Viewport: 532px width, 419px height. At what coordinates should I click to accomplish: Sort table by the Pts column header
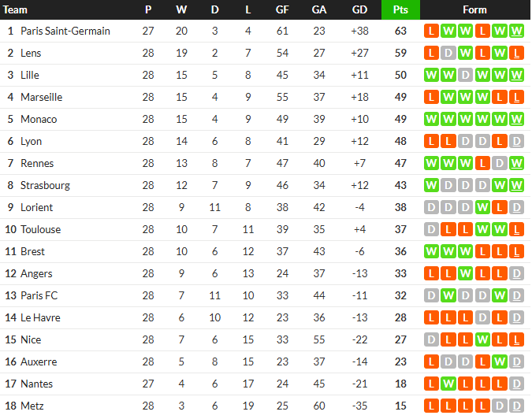[x=400, y=9]
